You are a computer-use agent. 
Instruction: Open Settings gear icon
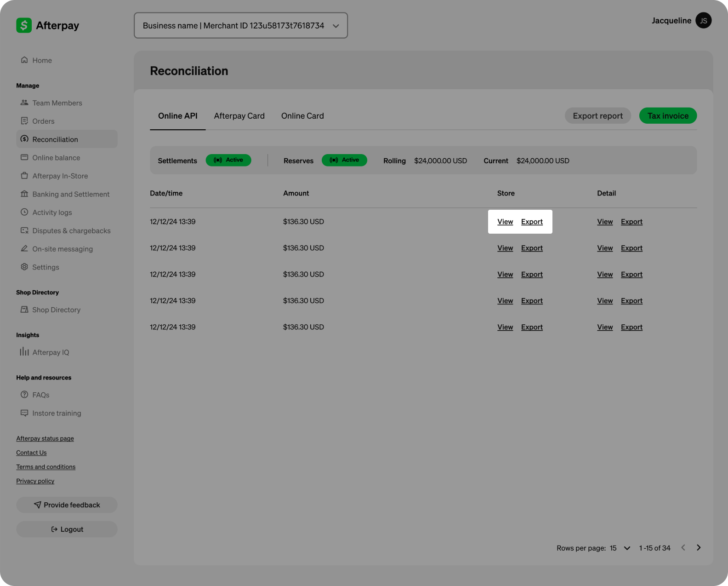[x=24, y=267]
